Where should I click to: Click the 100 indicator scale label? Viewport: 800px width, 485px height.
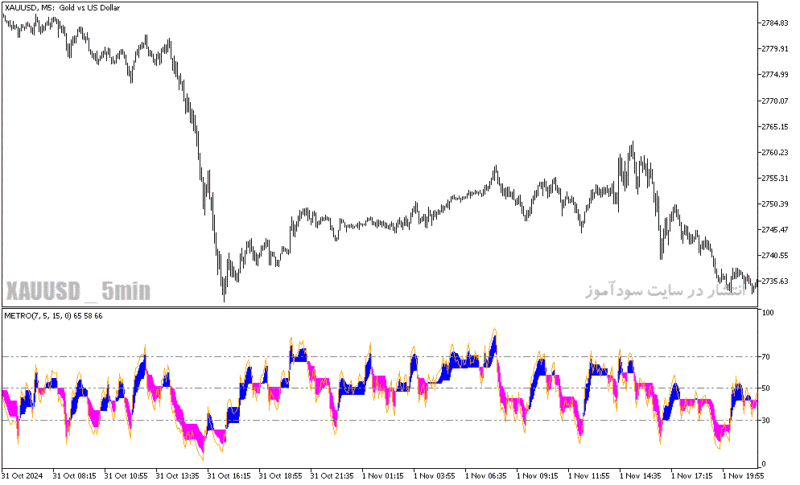click(x=768, y=313)
